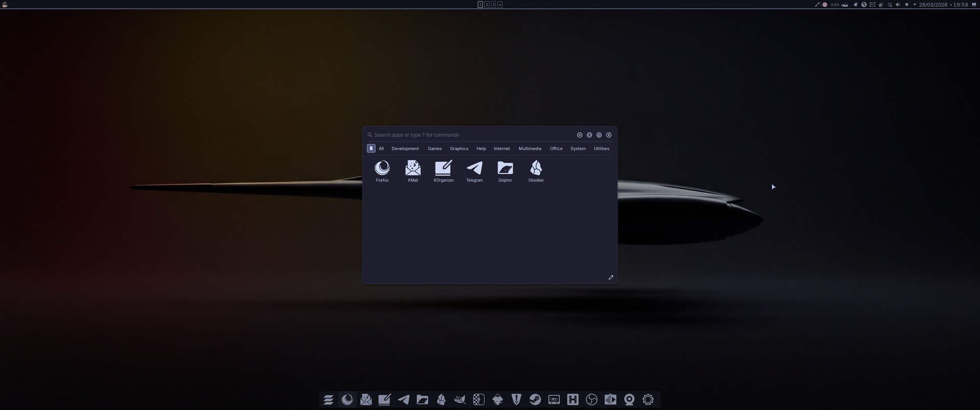This screenshot has width=980, height=410.
Task: Open GIMP from the bottom dock
Action: (460, 400)
